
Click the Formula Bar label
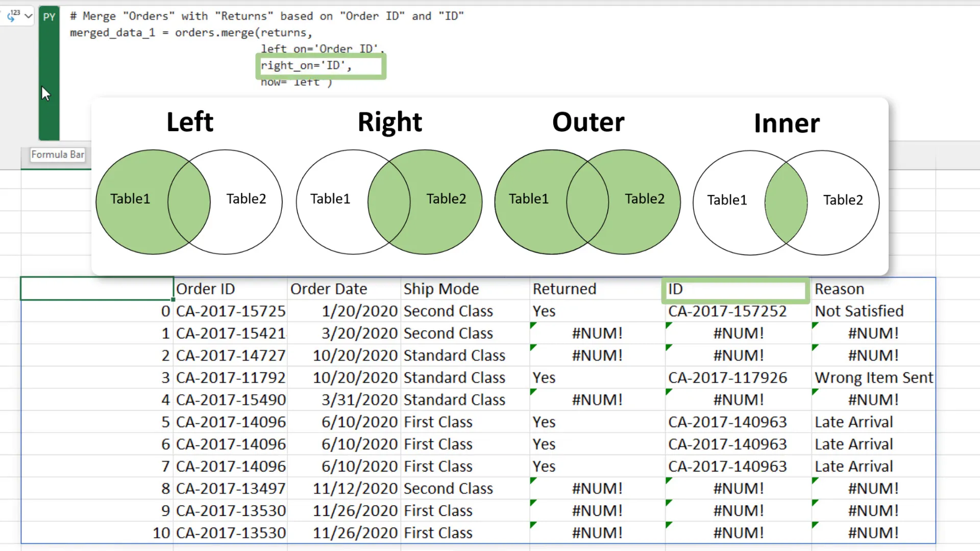[57, 154]
